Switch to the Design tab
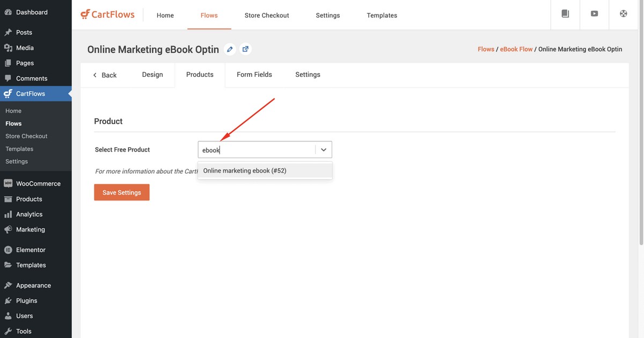This screenshot has height=338, width=644. click(152, 75)
